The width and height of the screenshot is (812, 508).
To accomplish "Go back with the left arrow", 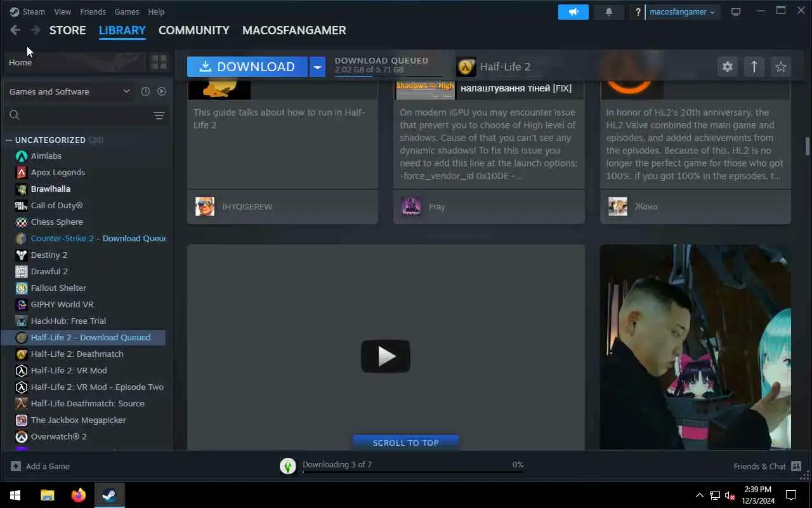I will [15, 30].
